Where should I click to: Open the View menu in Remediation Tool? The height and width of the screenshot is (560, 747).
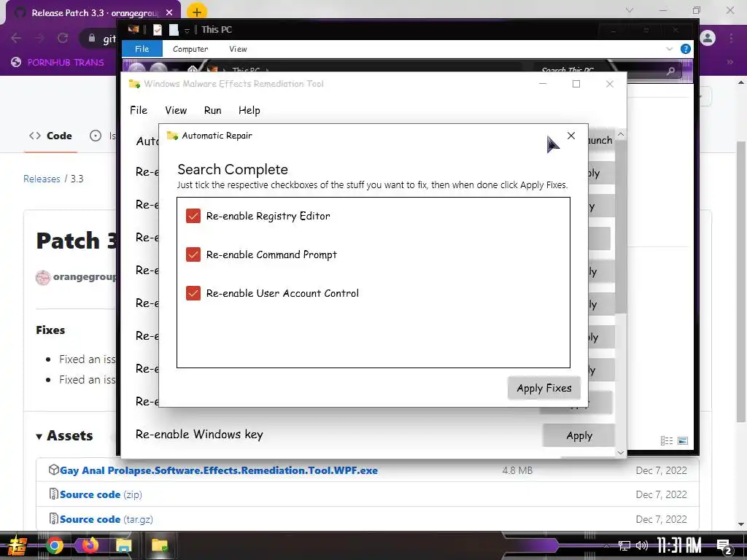pyautogui.click(x=176, y=110)
